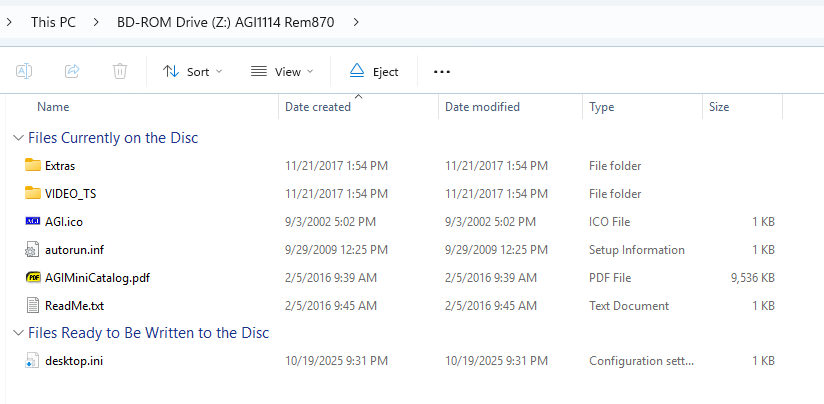This screenshot has width=824, height=404.
Task: Click the ICO File type cell
Action: (x=610, y=222)
